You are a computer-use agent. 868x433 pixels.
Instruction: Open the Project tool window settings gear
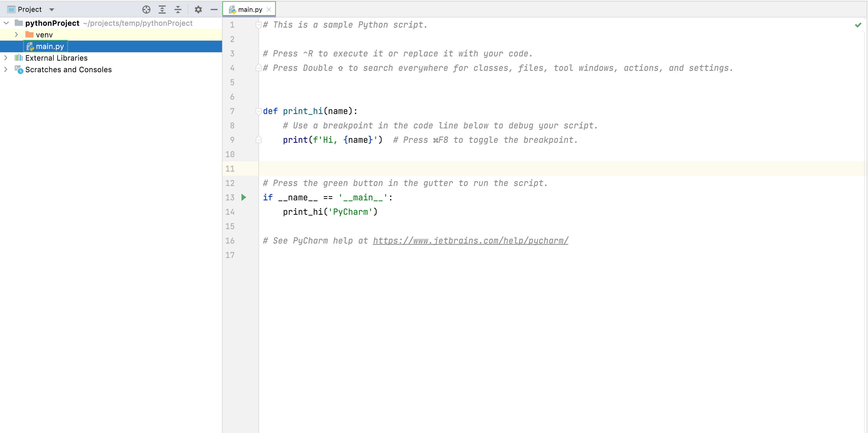coord(198,10)
